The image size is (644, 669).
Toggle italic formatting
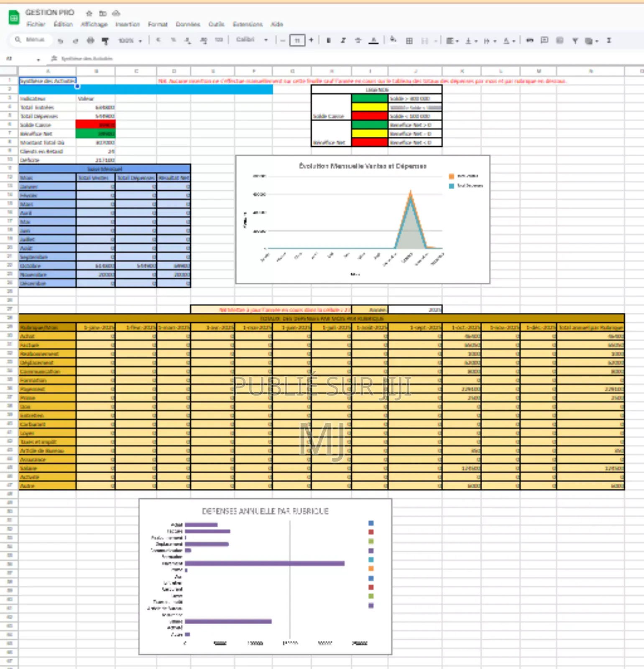point(343,41)
